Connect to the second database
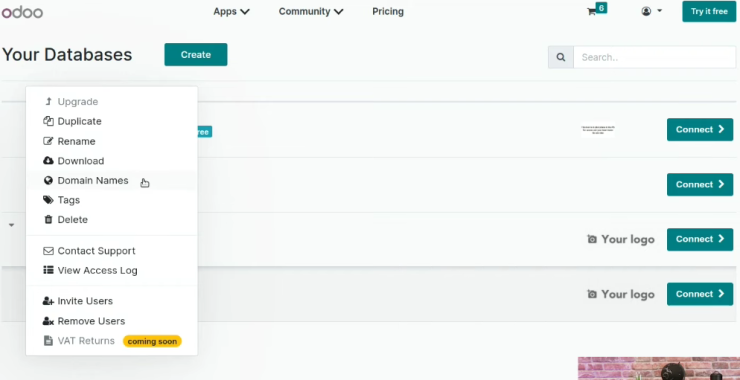This screenshot has width=740, height=380. click(700, 185)
